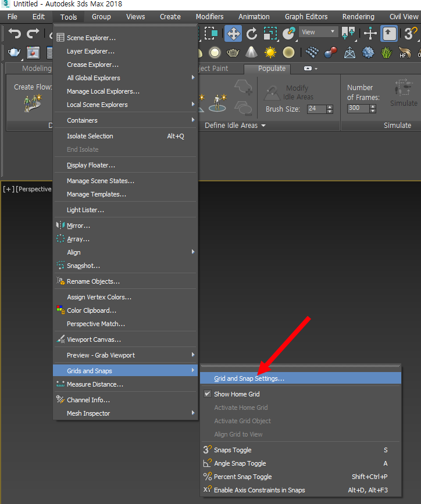
Task: Click the blue particle grid icon
Action: [x=312, y=52]
